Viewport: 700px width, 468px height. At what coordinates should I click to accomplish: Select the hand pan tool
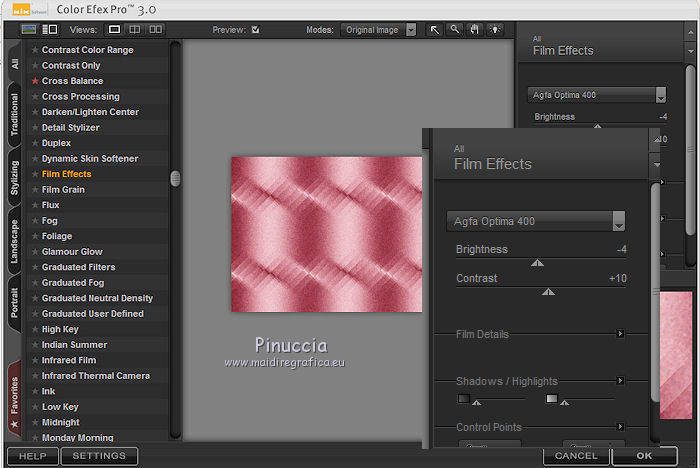click(x=472, y=30)
